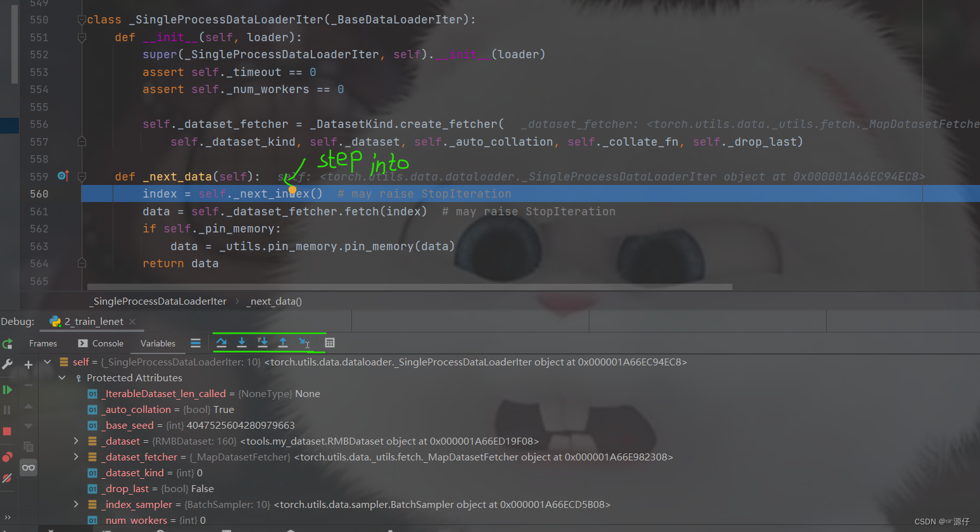Screen dimensions: 980x532
Task: Click _SingleProcessDataLoaderIter in the breadcrumb
Action: 158,301
